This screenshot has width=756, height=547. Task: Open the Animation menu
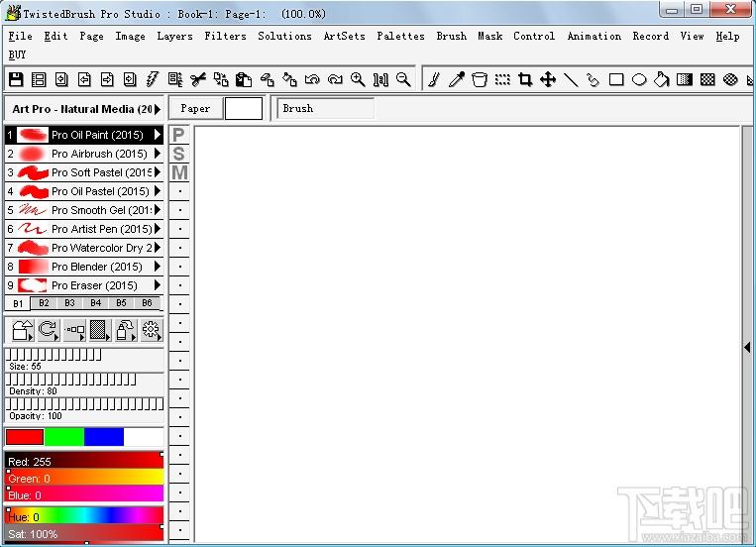coord(594,37)
